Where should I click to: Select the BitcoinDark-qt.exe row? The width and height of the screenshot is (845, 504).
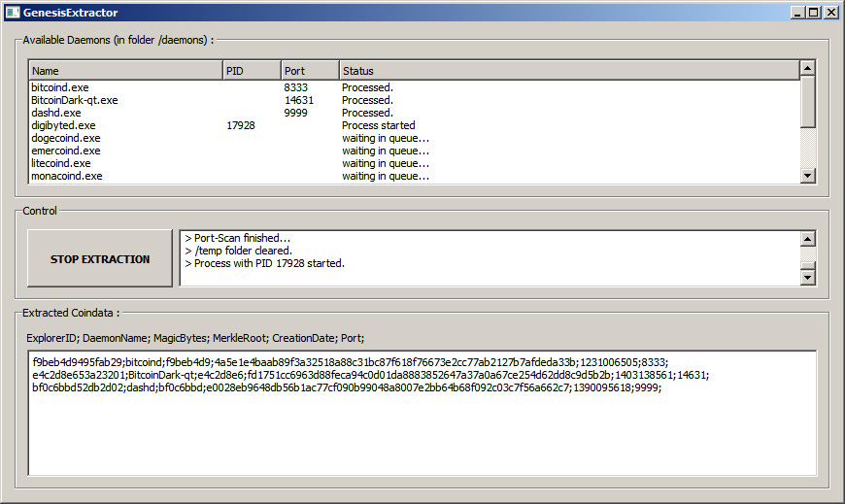point(415,100)
